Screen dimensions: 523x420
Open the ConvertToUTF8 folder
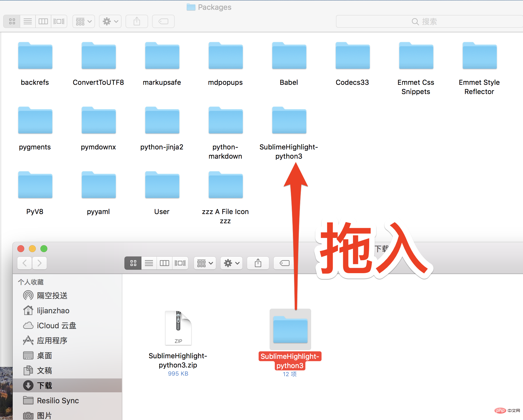point(99,56)
